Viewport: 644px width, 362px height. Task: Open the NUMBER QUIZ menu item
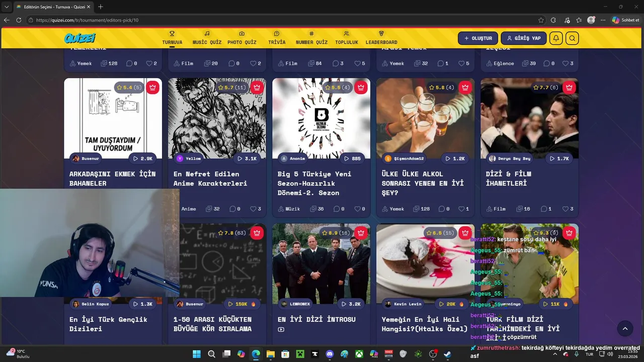[311, 38]
